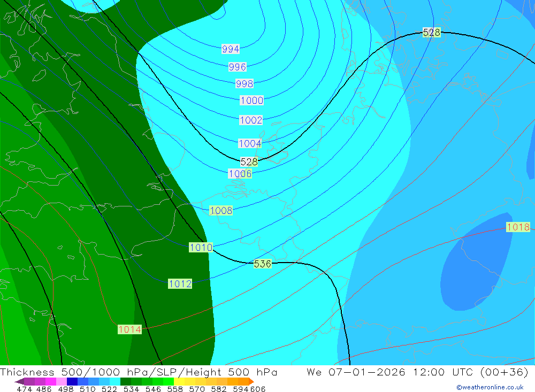Click the legend value 510

point(87,389)
